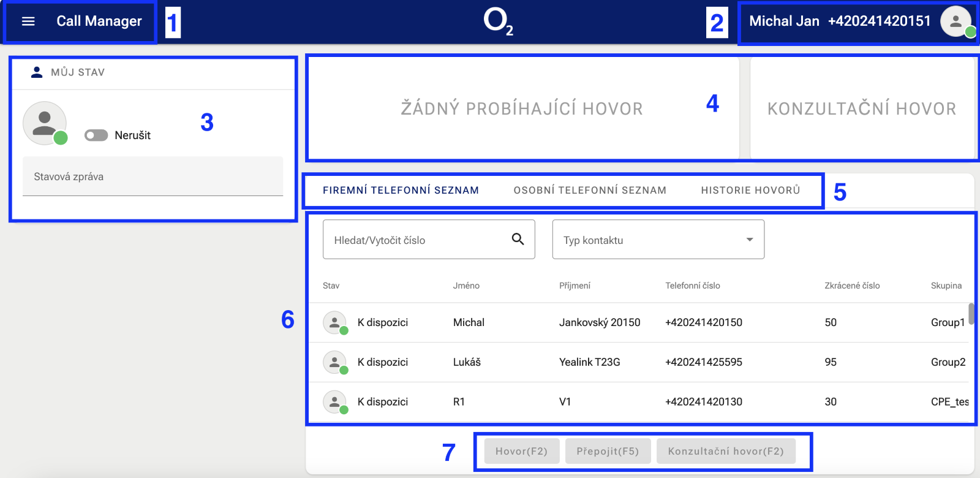Open the user profile avatar in the header
Image resolution: width=980 pixels, height=478 pixels.
956,21
